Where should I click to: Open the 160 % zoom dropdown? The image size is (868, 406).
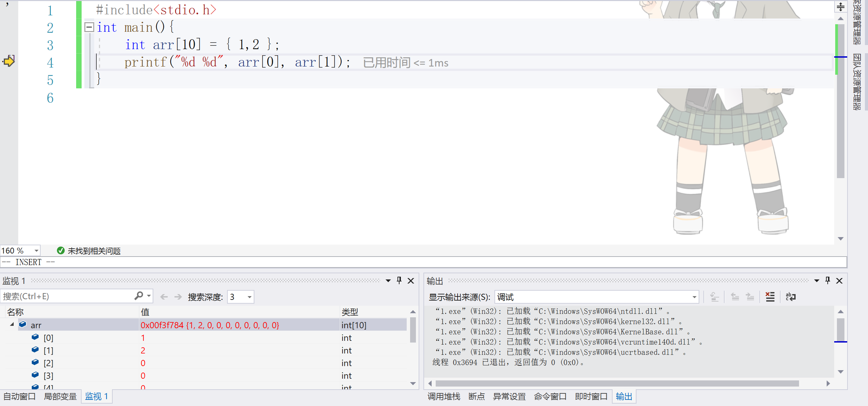36,251
